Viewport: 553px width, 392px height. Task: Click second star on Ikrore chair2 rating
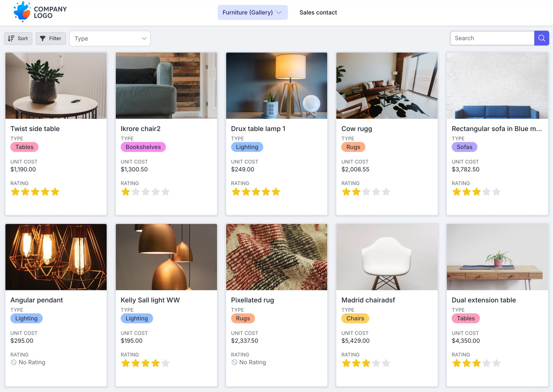click(136, 192)
